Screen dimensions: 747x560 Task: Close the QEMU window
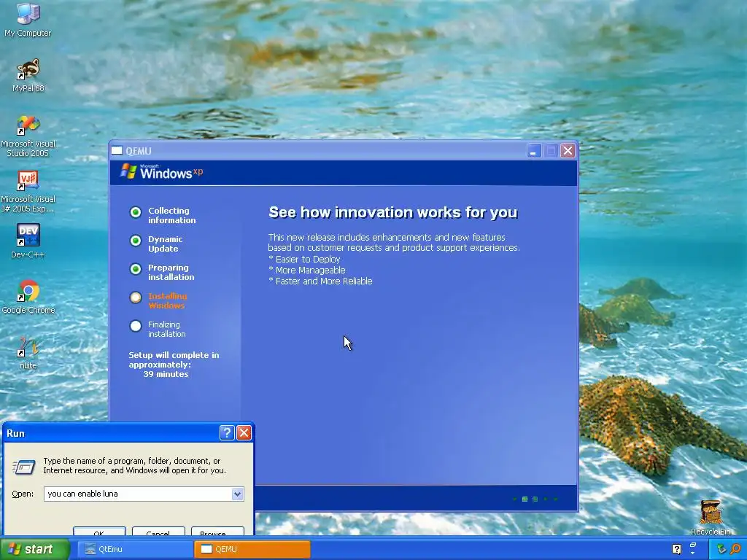(568, 151)
